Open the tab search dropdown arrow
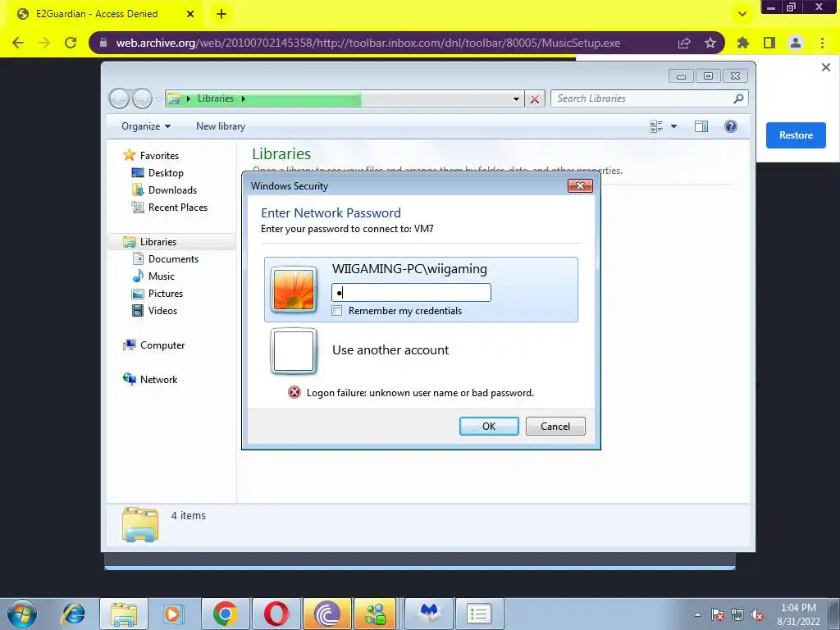The image size is (840, 630). pos(742,14)
